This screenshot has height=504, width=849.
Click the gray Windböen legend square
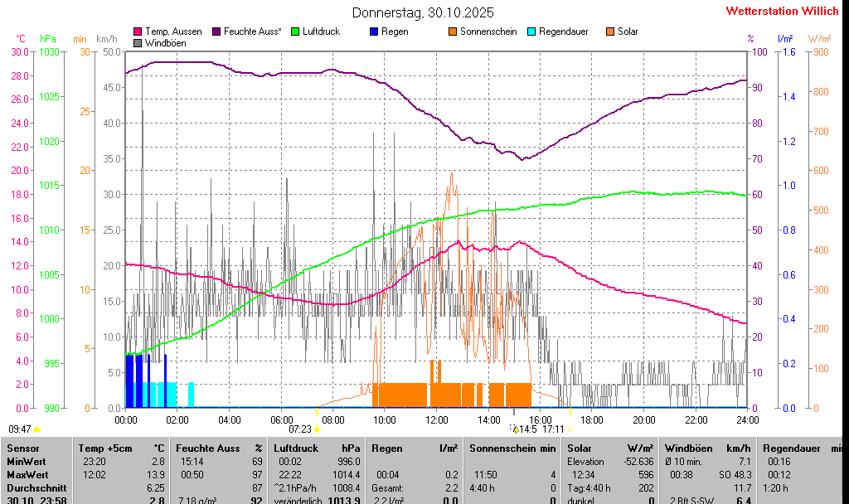point(138,42)
